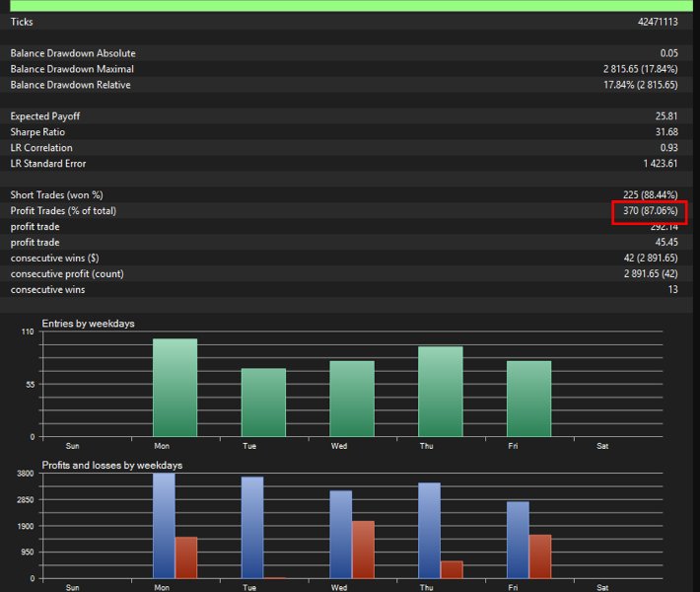The width and height of the screenshot is (700, 592).
Task: Click the Friday bar in Entries by weekdays
Action: (x=528, y=399)
